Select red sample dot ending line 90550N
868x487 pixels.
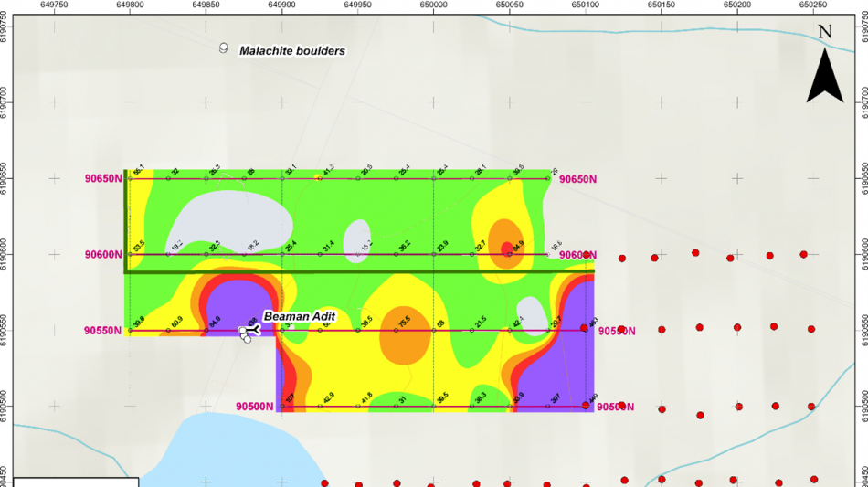pos(585,328)
